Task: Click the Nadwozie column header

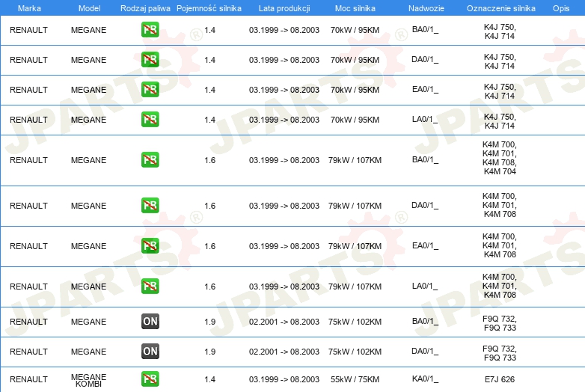Action: point(426,8)
